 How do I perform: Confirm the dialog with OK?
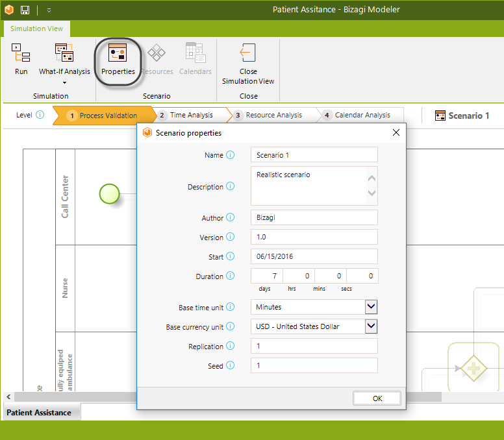(x=377, y=398)
